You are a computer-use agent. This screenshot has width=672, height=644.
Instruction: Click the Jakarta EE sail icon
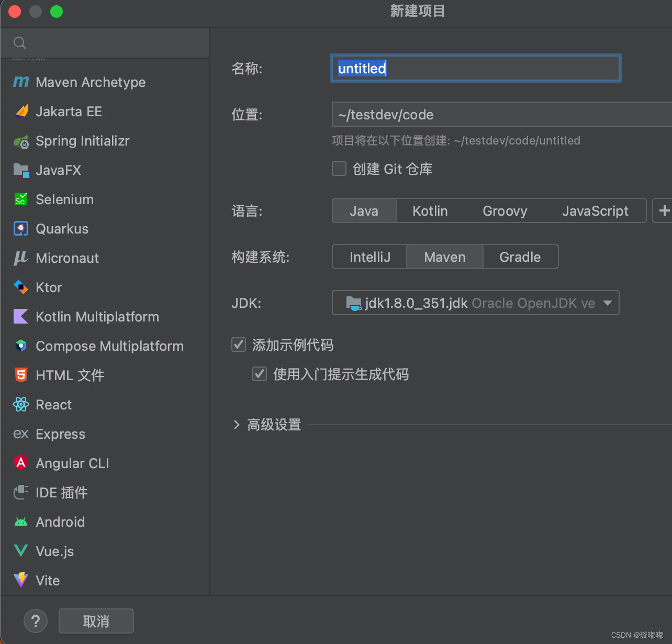[21, 111]
